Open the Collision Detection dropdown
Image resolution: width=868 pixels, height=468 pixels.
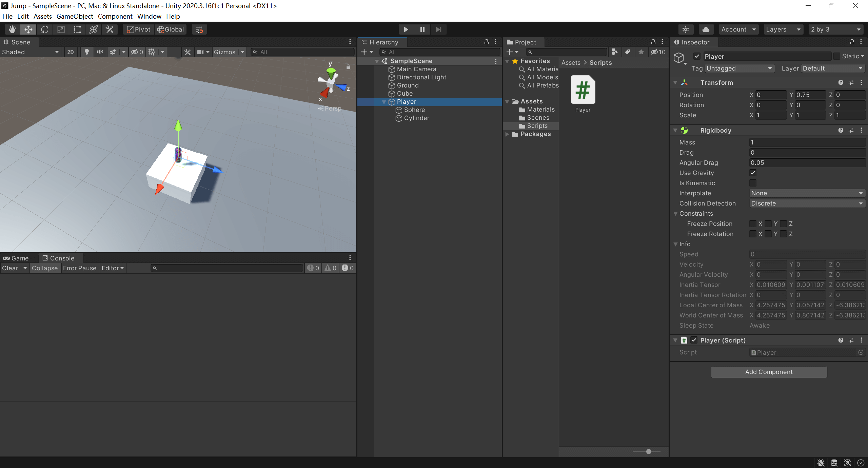807,203
